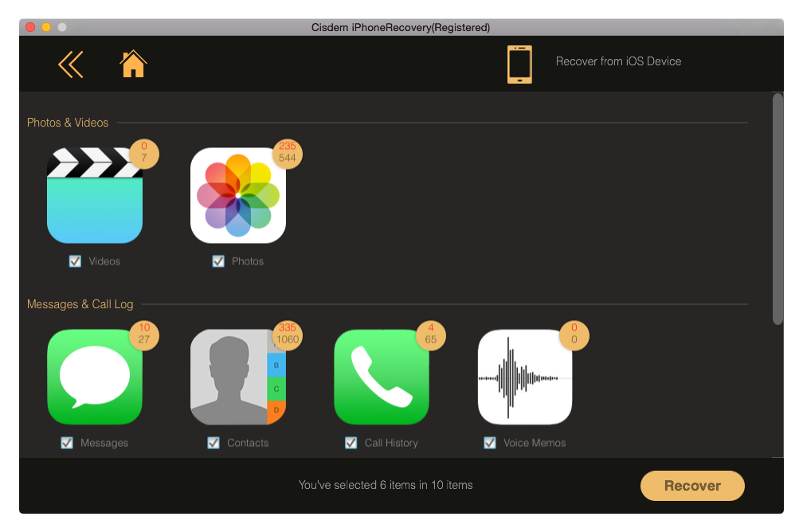Screen dimensions: 803x532
Task: Click the Contacts count badge 335/1060
Action: (288, 334)
